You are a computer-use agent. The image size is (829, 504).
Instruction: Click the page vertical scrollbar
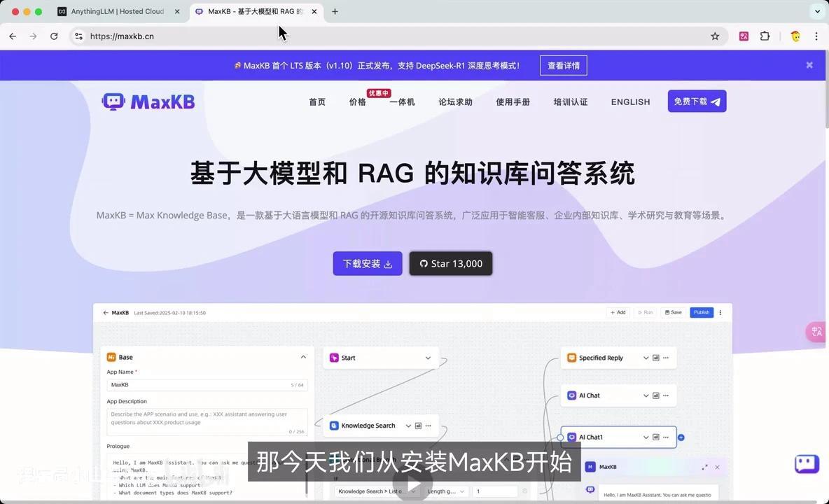826,89
